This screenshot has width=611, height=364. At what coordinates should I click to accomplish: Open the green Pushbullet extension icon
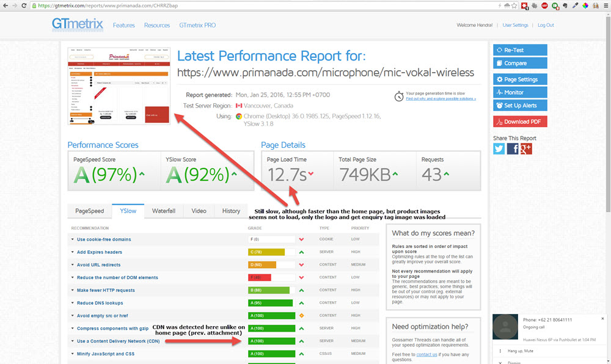555,5
